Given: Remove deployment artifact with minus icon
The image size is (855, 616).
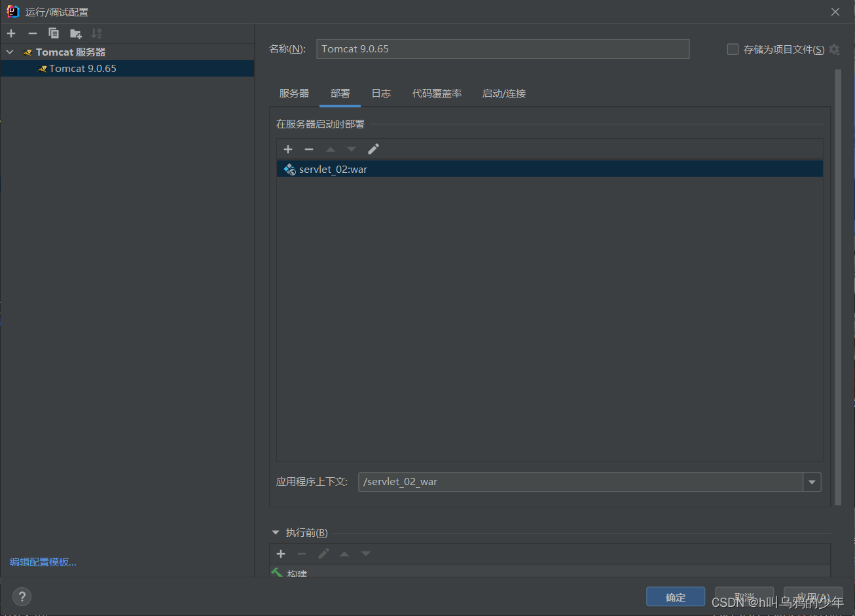Looking at the screenshot, I should tap(309, 149).
